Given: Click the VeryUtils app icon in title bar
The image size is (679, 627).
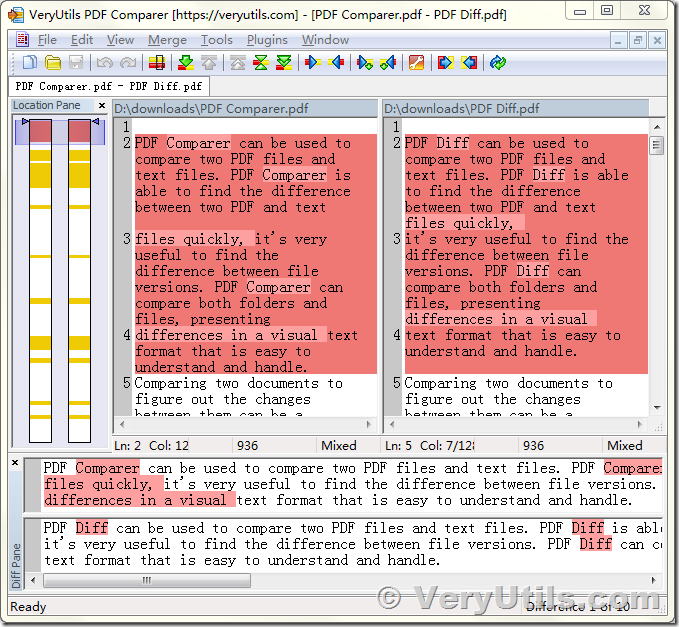Looking at the screenshot, I should click(16, 15).
